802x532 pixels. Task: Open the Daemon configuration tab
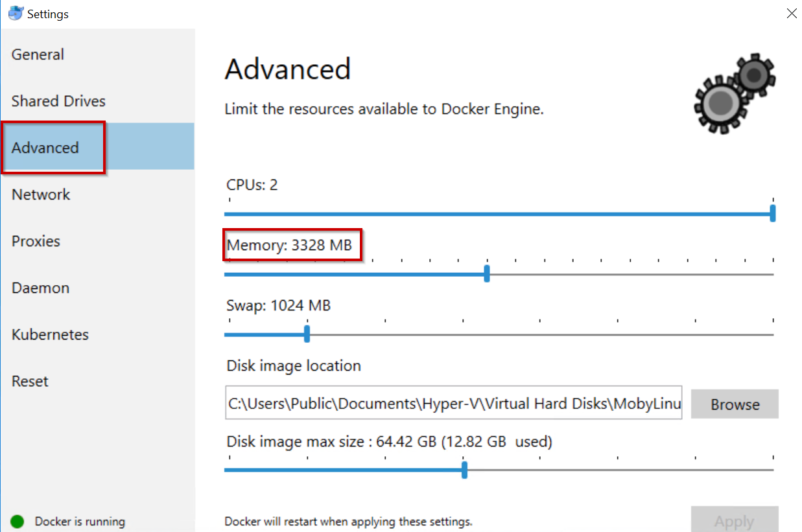pyautogui.click(x=40, y=288)
